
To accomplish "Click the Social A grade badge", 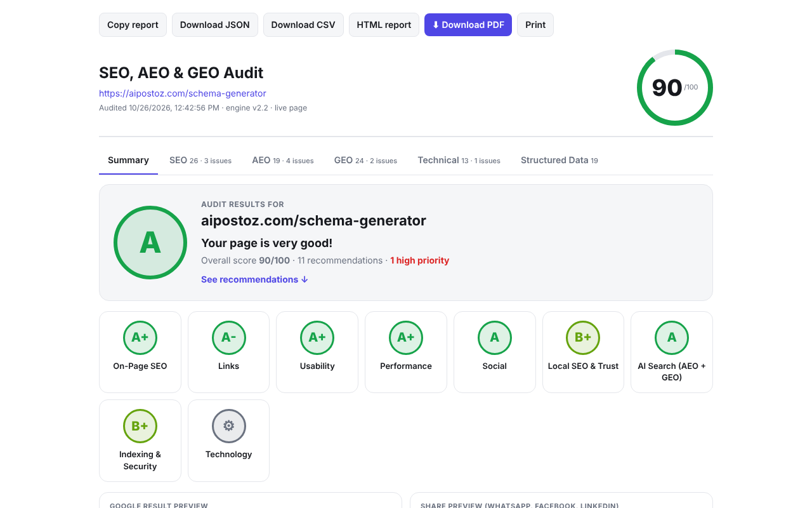I will (495, 338).
